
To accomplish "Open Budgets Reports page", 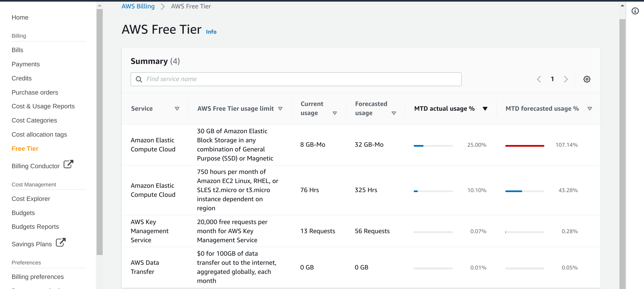I will [35, 227].
